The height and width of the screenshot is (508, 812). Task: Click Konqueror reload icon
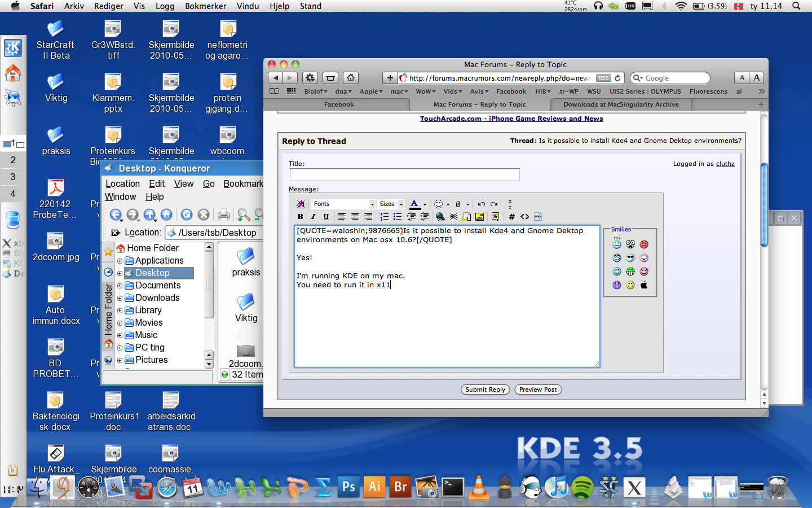pyautogui.click(x=187, y=214)
